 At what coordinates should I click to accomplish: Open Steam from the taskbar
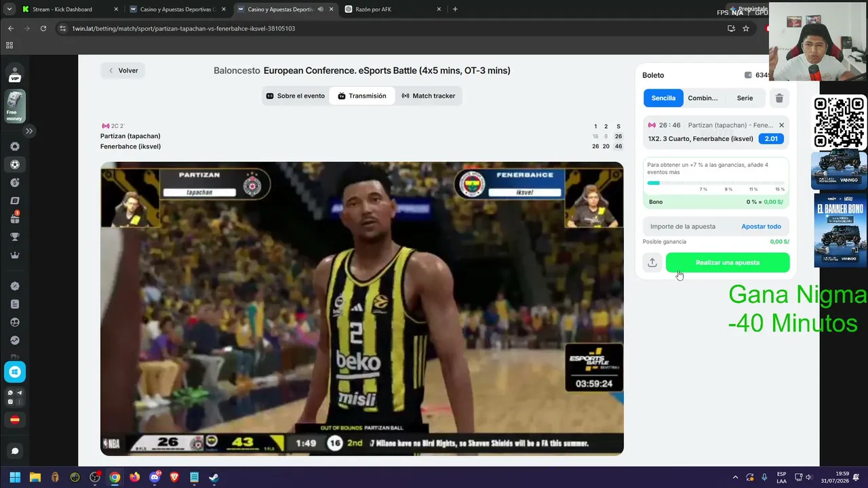click(x=214, y=477)
